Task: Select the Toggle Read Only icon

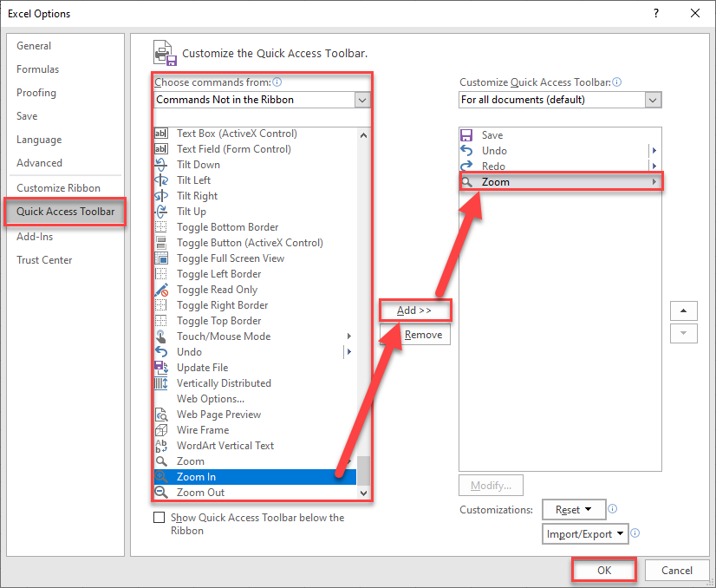Action: [x=161, y=290]
